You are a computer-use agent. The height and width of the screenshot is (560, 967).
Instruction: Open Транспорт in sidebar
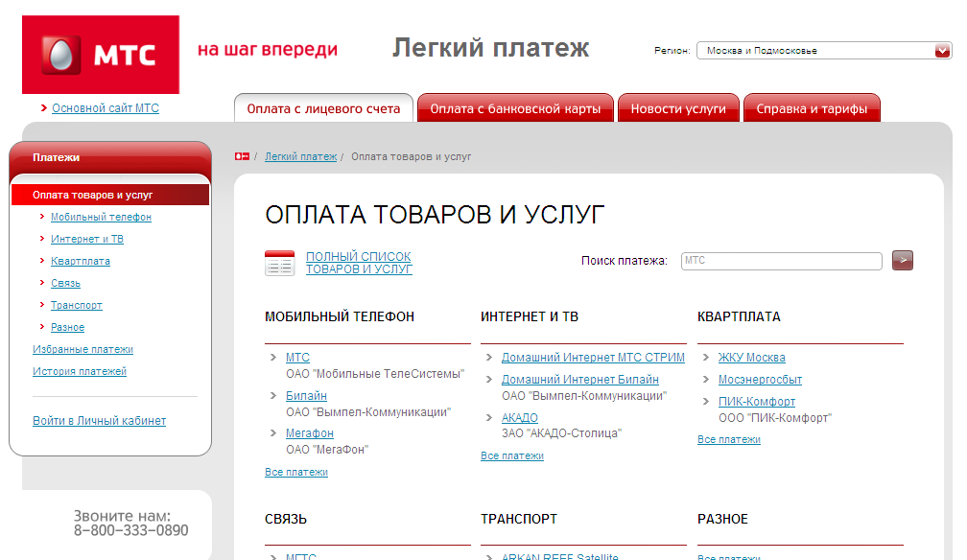tap(77, 305)
